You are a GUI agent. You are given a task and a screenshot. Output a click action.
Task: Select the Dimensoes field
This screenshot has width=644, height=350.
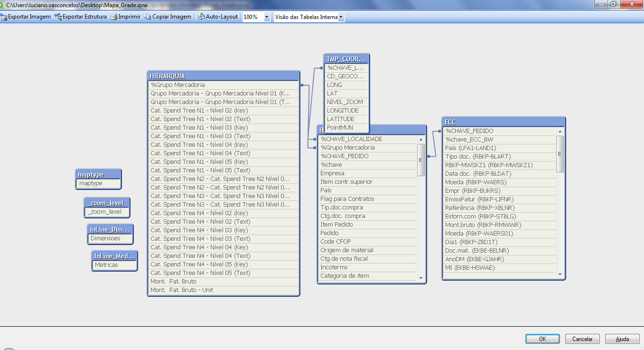click(x=110, y=239)
